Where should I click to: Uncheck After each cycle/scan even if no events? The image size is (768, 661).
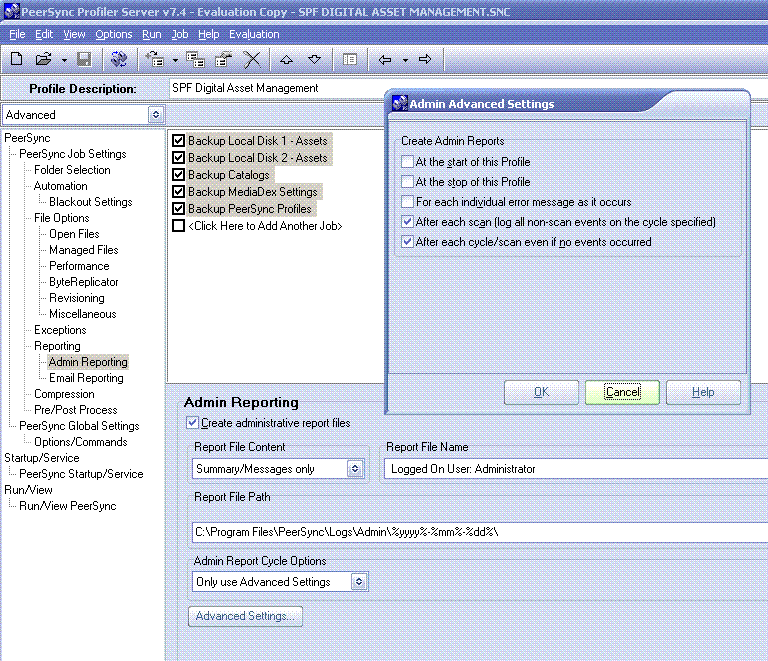point(407,242)
